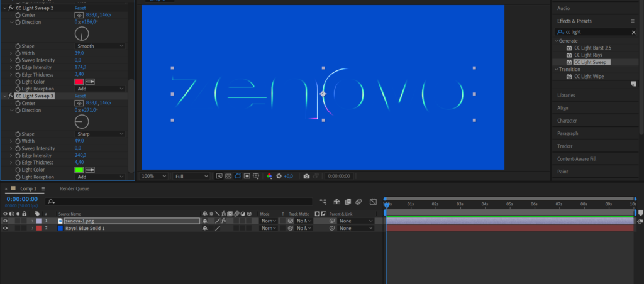The width and height of the screenshot is (644, 284).
Task: Open Light Reception dropdown in CC Light Sweep 2
Action: point(100,89)
